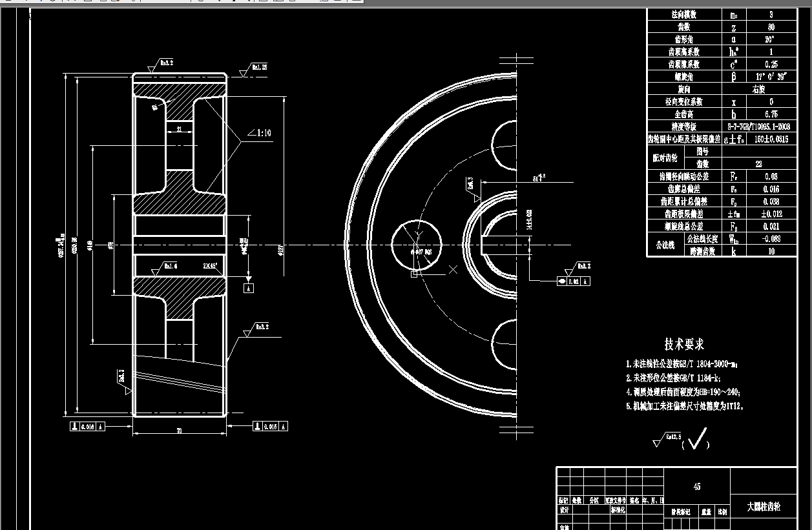Click the 螺旋角 parameter label
The width and height of the screenshot is (812, 530).
(683, 77)
